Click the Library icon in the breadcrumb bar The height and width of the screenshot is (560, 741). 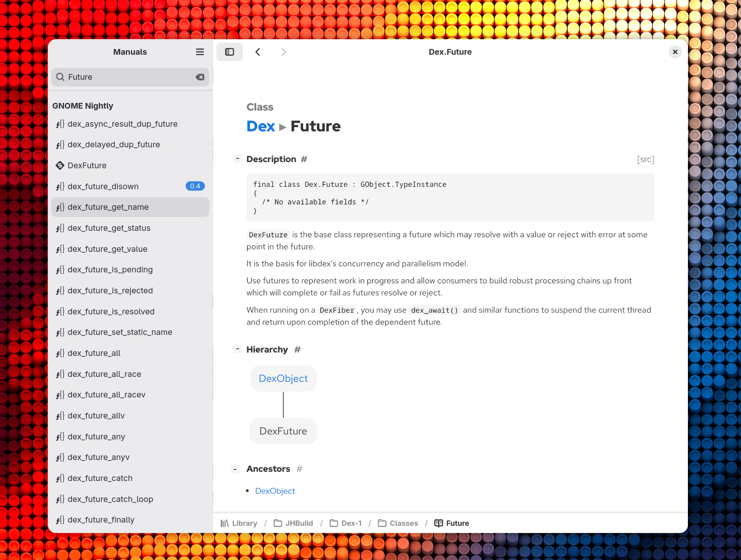[225, 523]
